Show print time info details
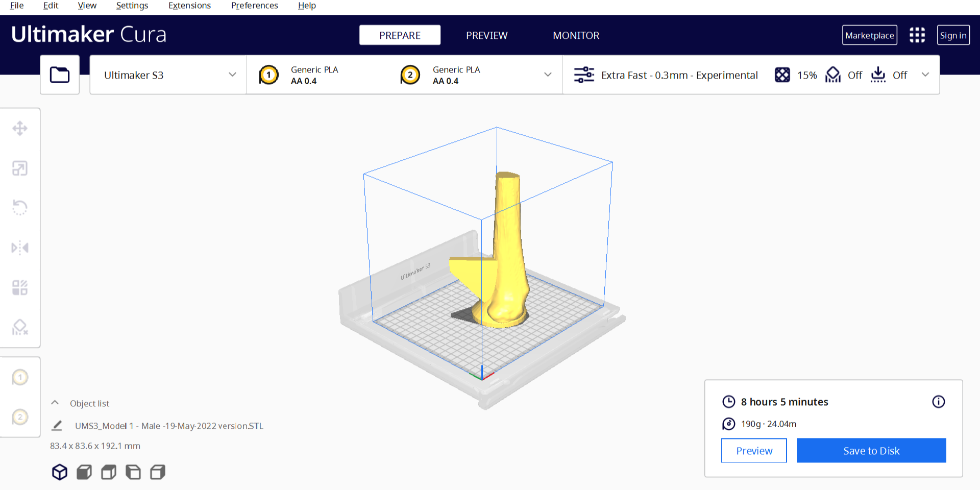Viewport: 980px width, 490px height. point(938,402)
